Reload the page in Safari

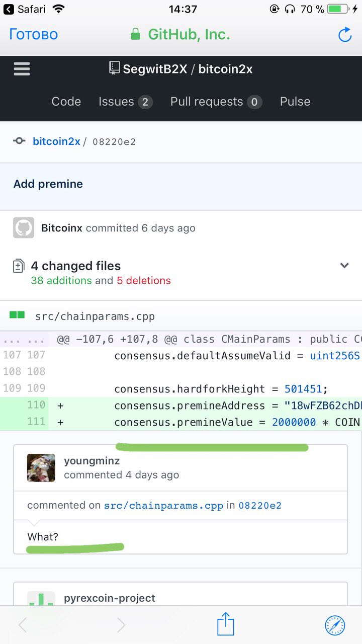coord(345,35)
